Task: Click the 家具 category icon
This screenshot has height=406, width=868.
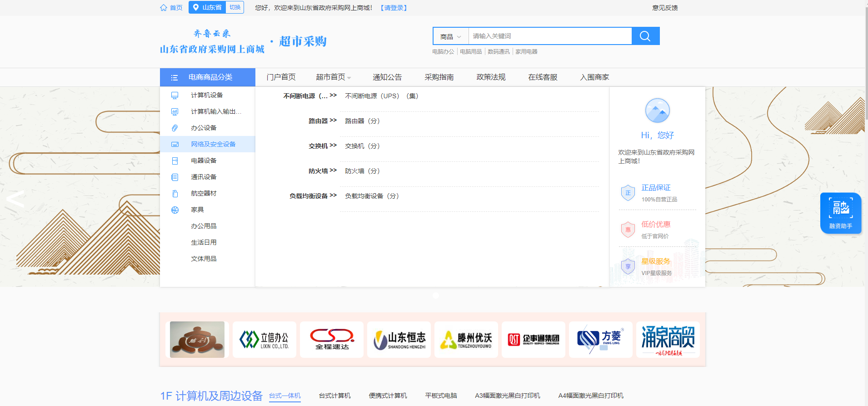Action: [x=175, y=210]
